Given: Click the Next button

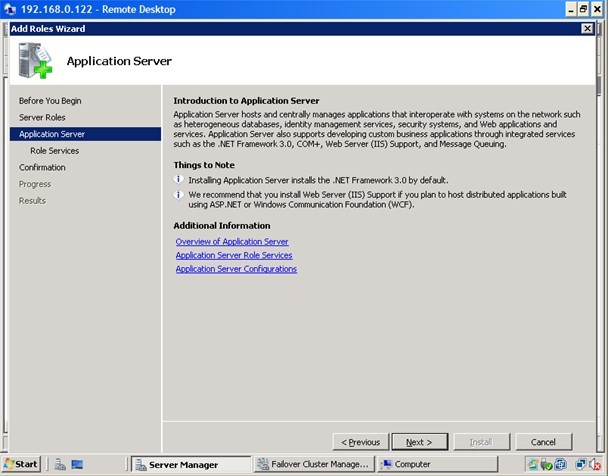Looking at the screenshot, I should (420, 442).
